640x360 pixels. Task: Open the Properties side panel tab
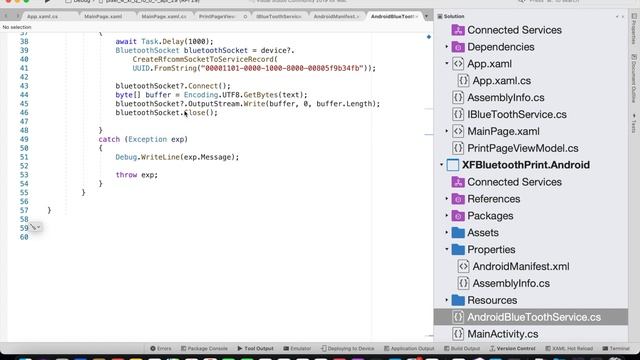tap(634, 29)
